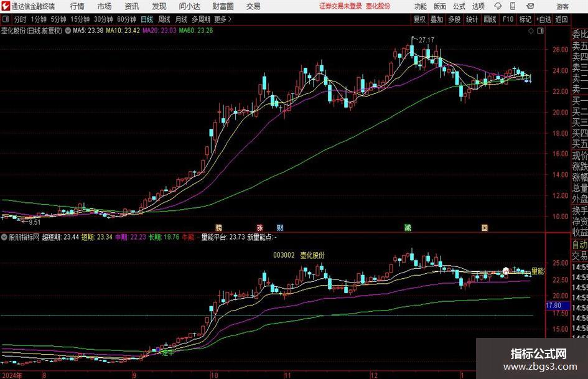Click the MA20: 23.03 value

[x=159, y=30]
